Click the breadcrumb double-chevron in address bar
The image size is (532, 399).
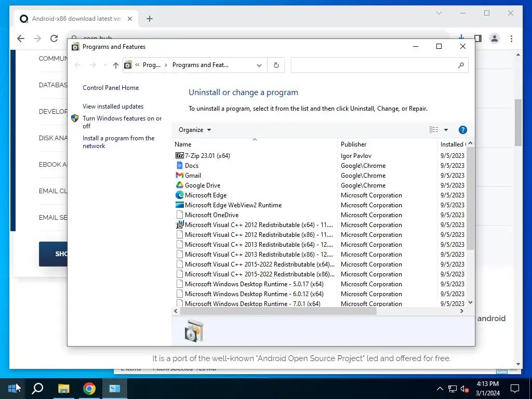click(x=137, y=65)
